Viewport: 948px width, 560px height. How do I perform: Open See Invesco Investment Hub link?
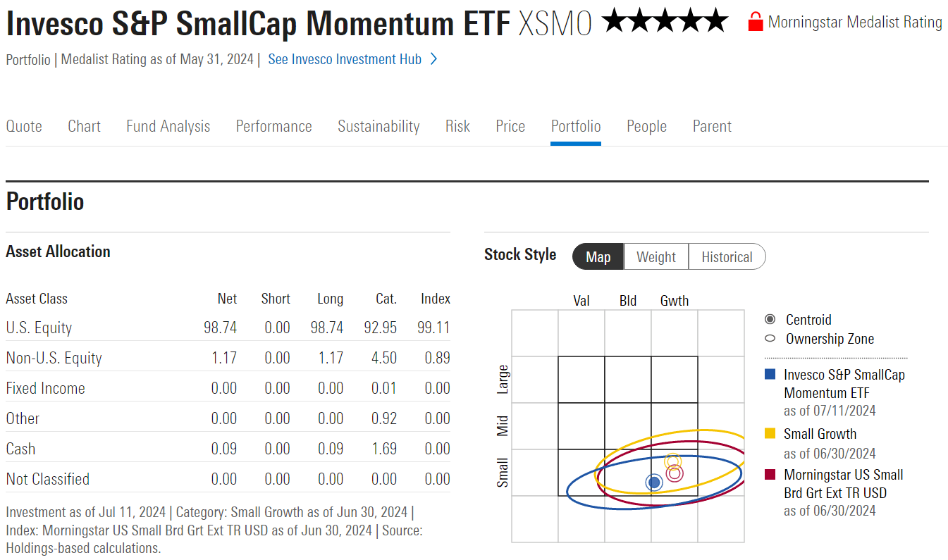pos(345,59)
